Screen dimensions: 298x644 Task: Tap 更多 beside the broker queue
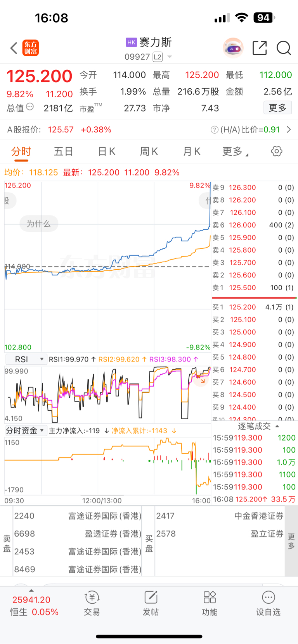(x=291, y=541)
